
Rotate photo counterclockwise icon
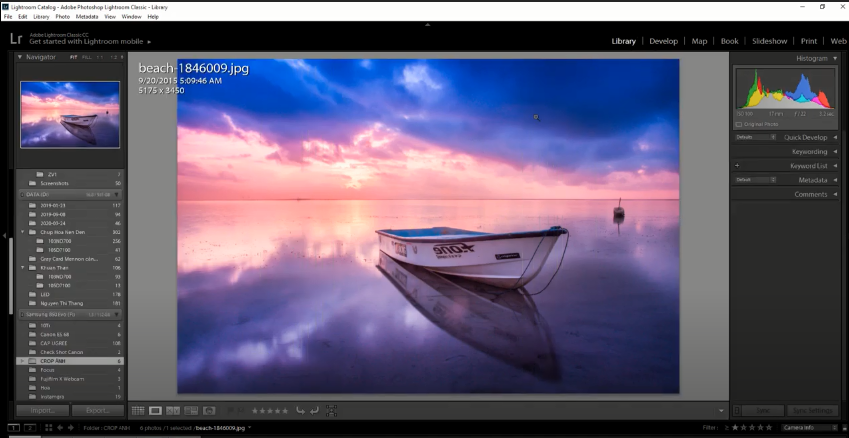(299, 410)
